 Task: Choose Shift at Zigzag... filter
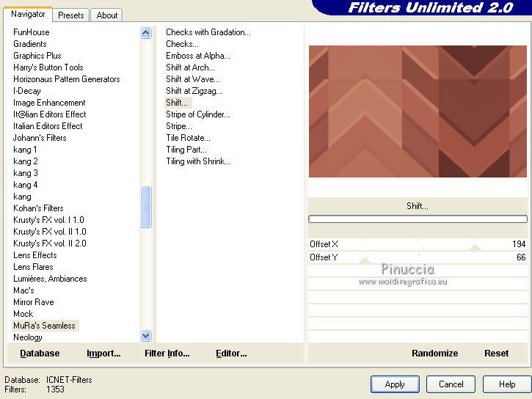pyautogui.click(x=194, y=91)
